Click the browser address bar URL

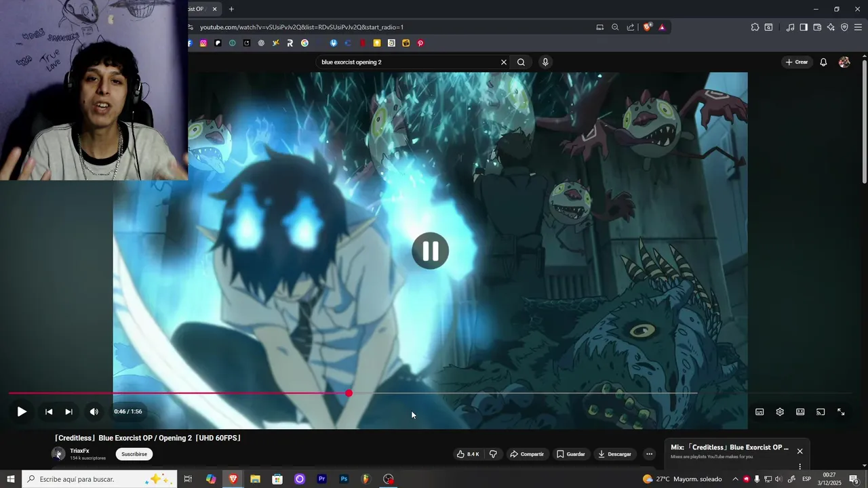(302, 27)
